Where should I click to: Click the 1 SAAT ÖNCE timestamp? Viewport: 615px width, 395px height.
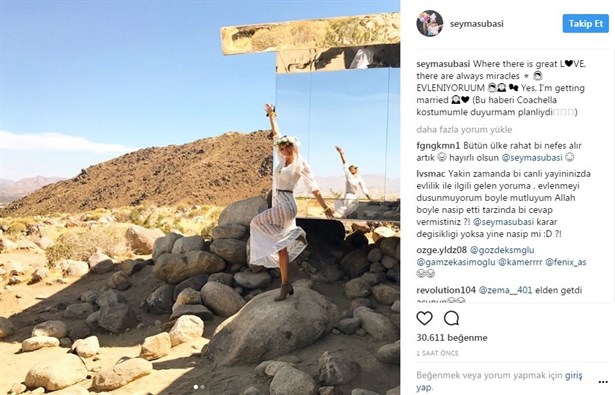pyautogui.click(x=437, y=353)
